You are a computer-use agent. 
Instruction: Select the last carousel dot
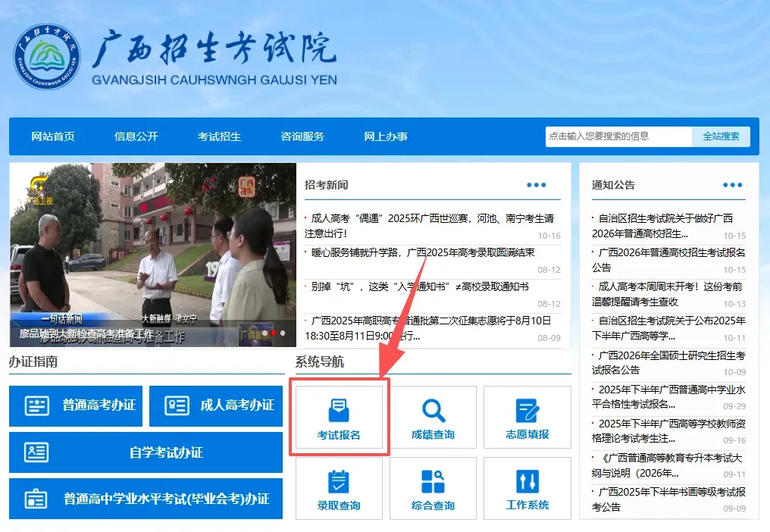pyautogui.click(x=283, y=333)
